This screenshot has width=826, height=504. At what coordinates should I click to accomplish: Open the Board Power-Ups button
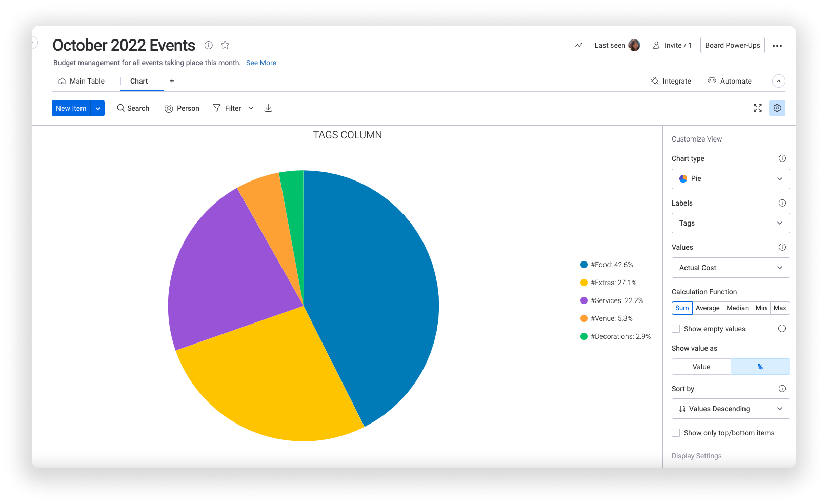click(x=733, y=45)
